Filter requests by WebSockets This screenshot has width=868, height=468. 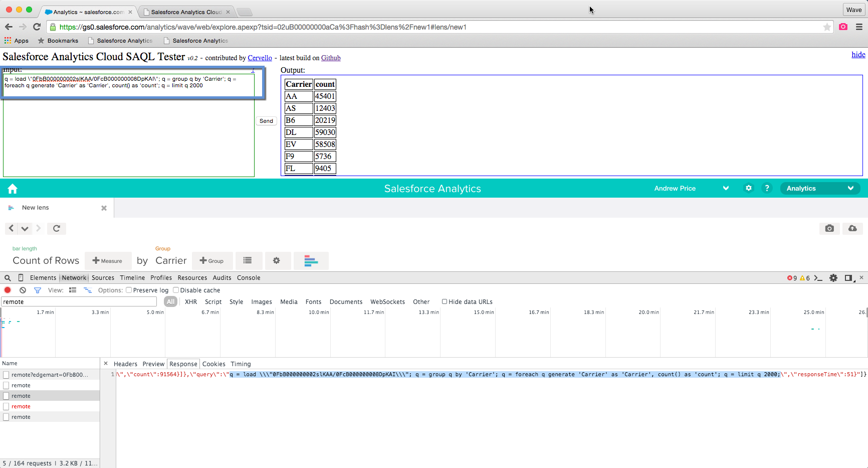(x=387, y=302)
